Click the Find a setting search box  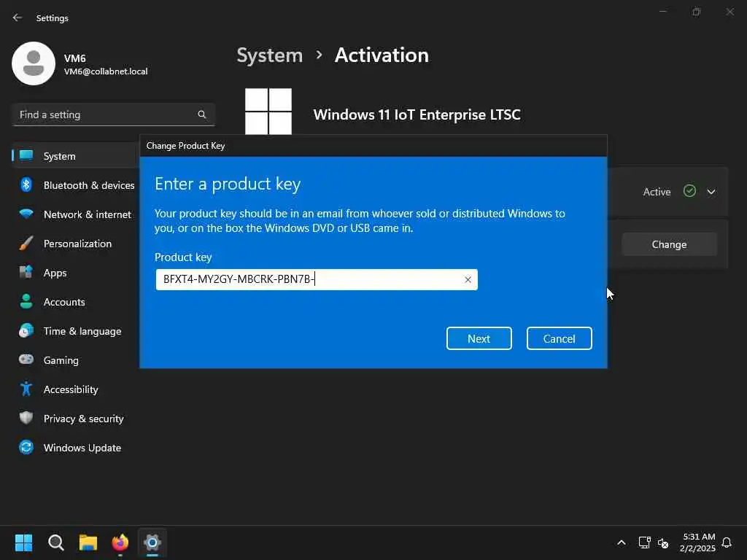(x=113, y=114)
